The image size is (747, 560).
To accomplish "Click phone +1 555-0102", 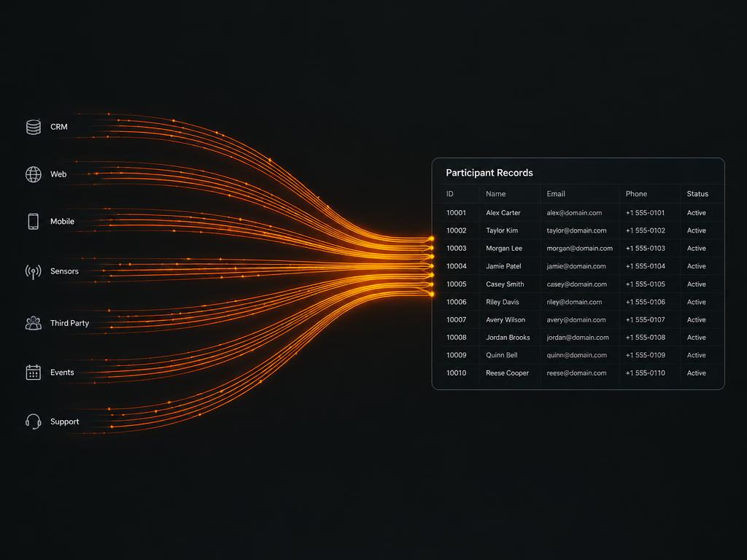I will 645,230.
